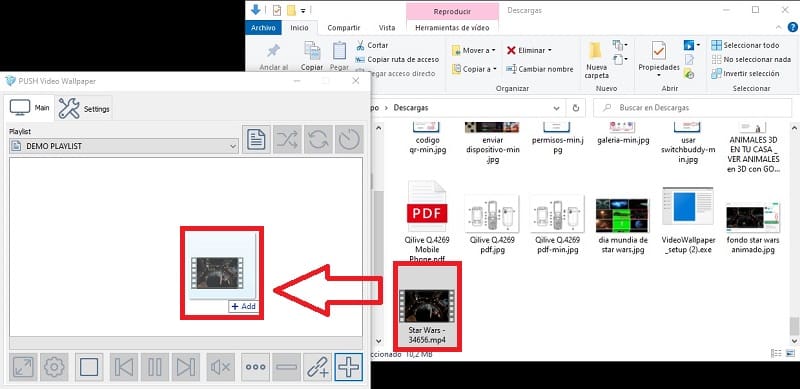Open the playlist timer icon
This screenshot has width=800, height=389.
point(349,139)
